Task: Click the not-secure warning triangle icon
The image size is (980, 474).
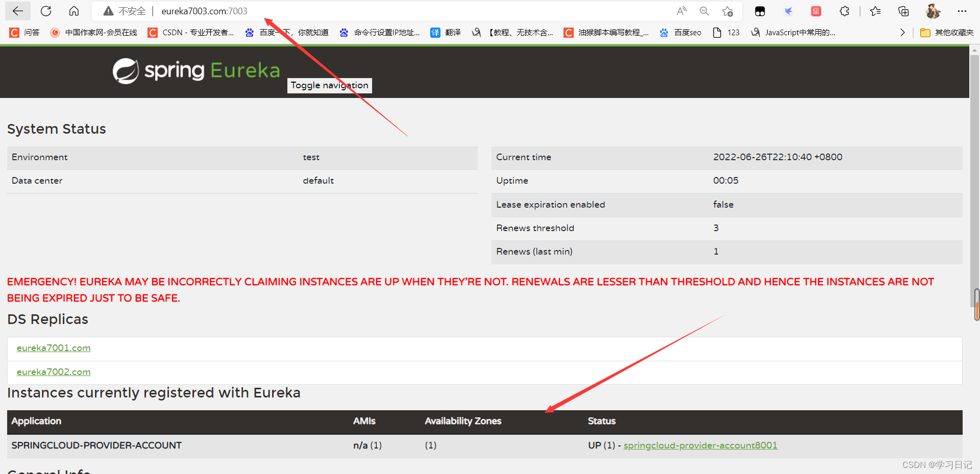Action: pos(108,11)
